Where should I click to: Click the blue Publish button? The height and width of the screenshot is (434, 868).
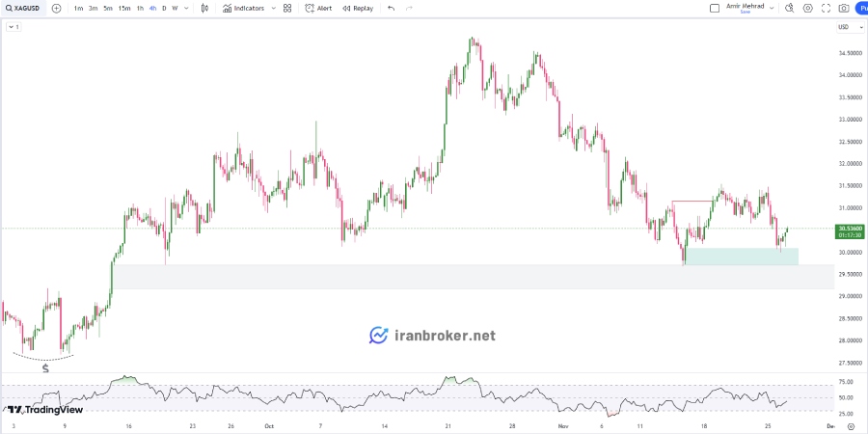click(861, 9)
